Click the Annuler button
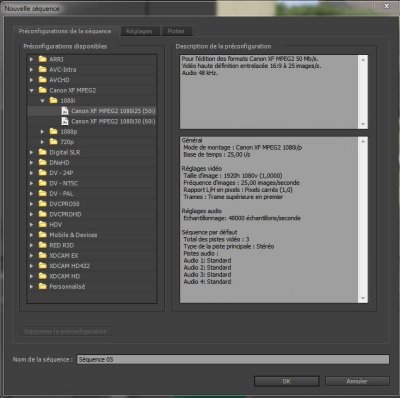This screenshot has width=400, height=398. pos(357,381)
